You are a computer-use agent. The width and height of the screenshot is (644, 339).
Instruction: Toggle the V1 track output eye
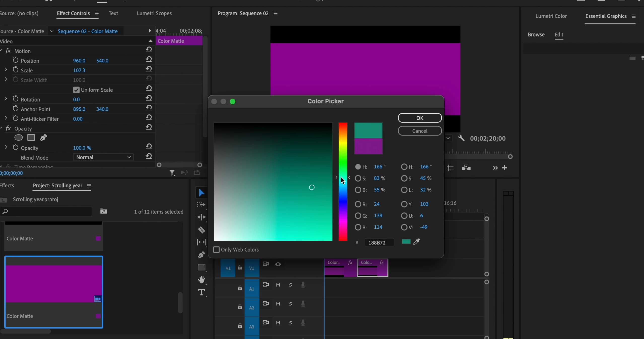[x=278, y=264]
